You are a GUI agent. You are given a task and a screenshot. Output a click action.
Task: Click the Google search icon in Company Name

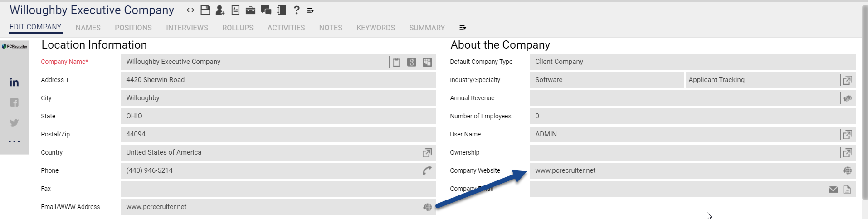coord(412,62)
